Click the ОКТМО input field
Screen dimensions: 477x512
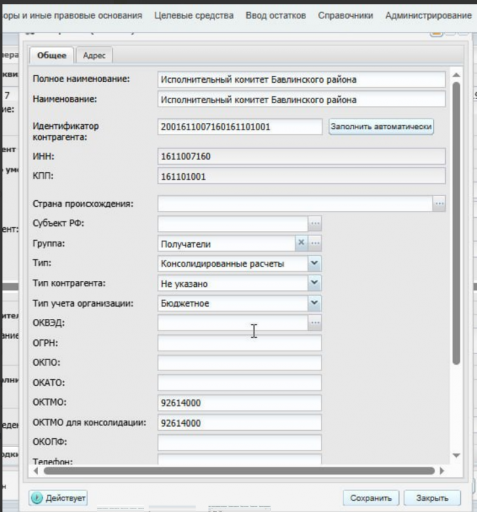tap(240, 403)
